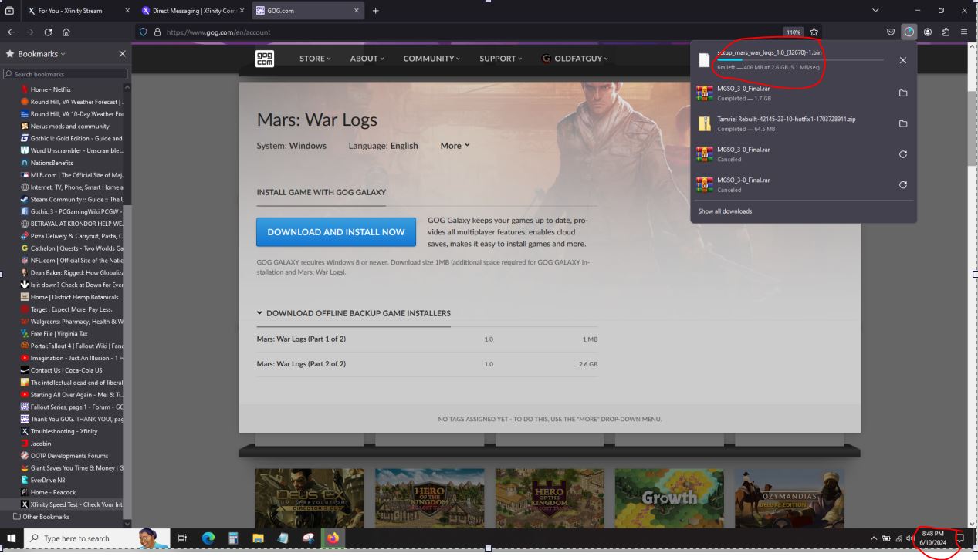Viewport: 978px width, 560px height.
Task: Click Download and Install Now button
Action: point(336,231)
